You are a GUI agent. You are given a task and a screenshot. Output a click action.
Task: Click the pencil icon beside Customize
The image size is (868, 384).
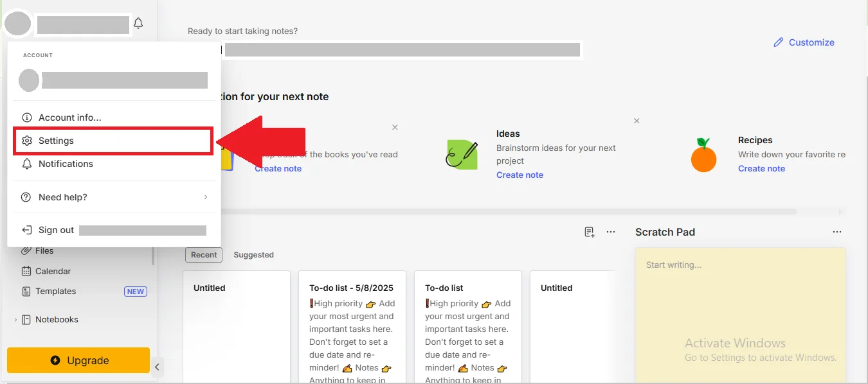[779, 42]
